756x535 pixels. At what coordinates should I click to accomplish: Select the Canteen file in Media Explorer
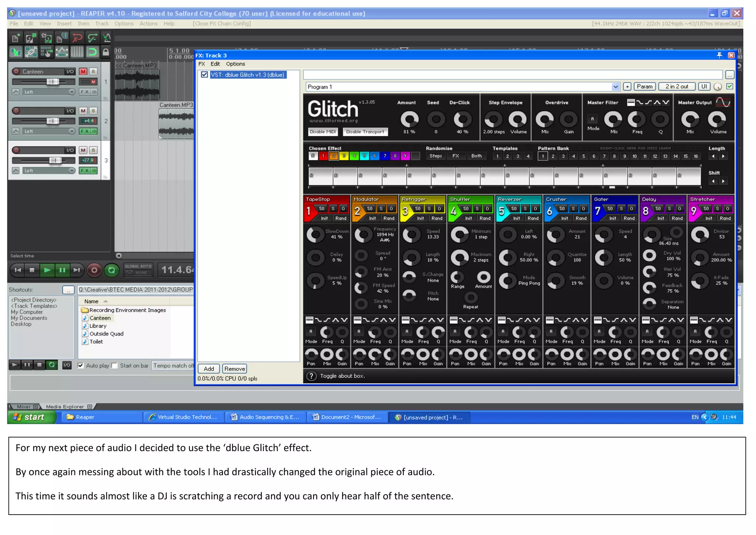(100, 318)
